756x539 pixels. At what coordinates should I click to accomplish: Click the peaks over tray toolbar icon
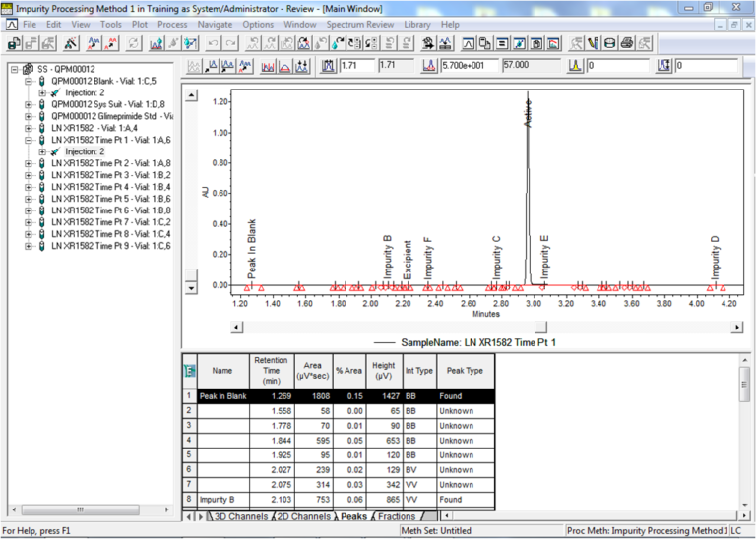click(x=446, y=44)
